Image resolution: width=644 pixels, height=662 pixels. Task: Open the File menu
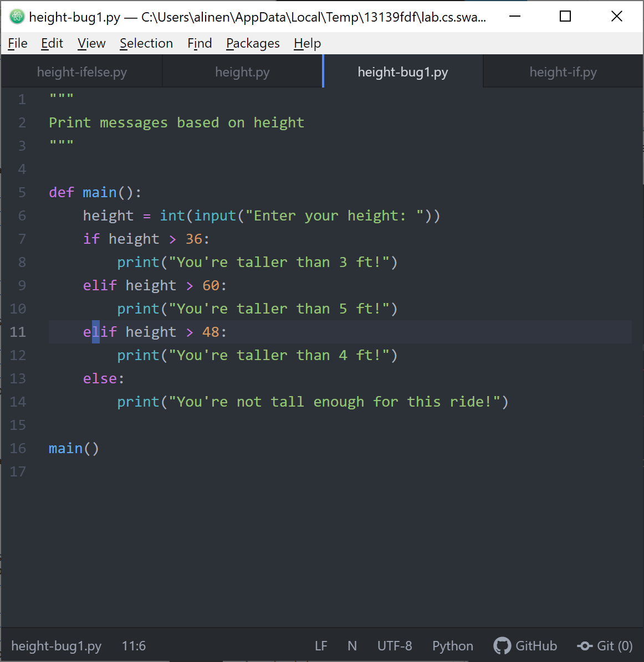tap(18, 43)
